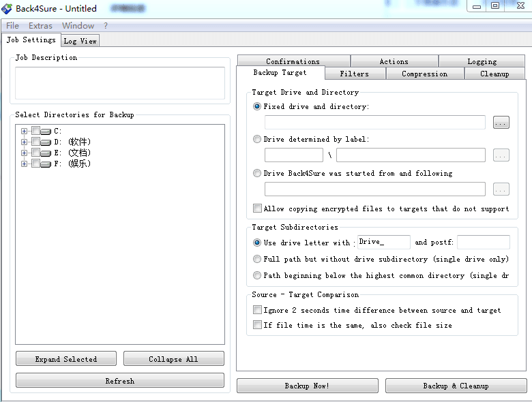The width and height of the screenshot is (532, 402).
Task: Browse for fixed drive directory with ... button
Action: pos(501,123)
